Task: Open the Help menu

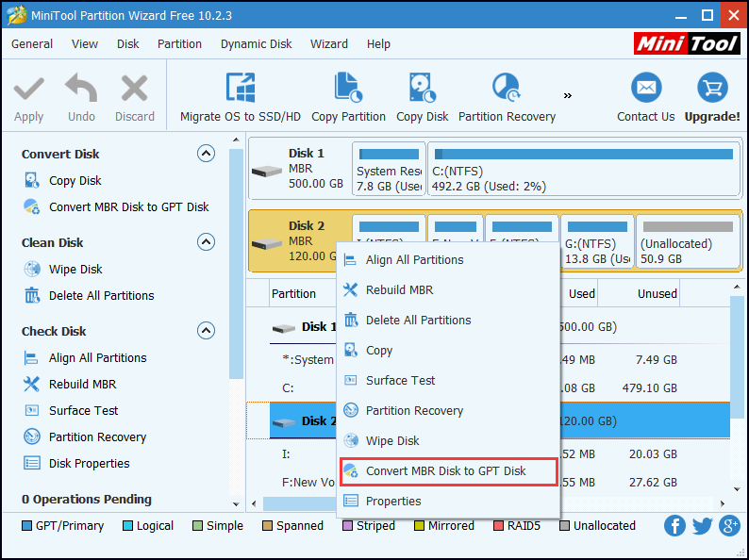Action: [378, 44]
